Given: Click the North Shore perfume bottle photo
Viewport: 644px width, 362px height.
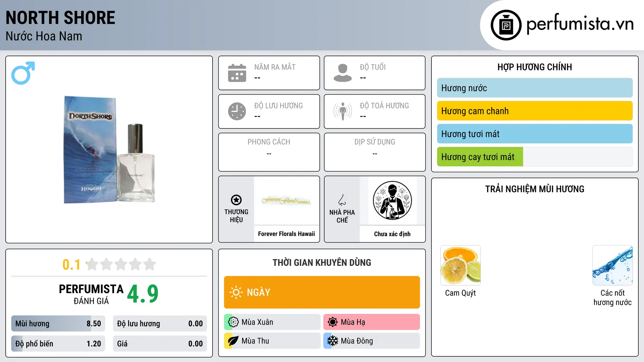Looking at the screenshot, I should tap(109, 150).
